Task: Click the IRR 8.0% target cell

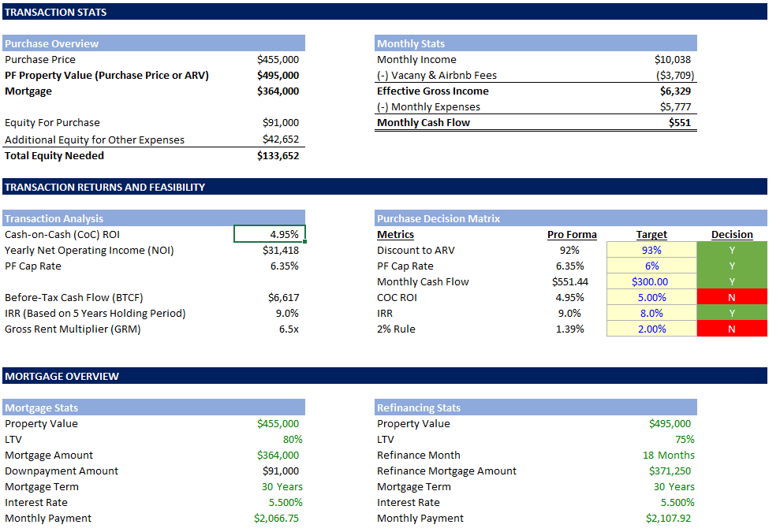Action: coord(651,313)
